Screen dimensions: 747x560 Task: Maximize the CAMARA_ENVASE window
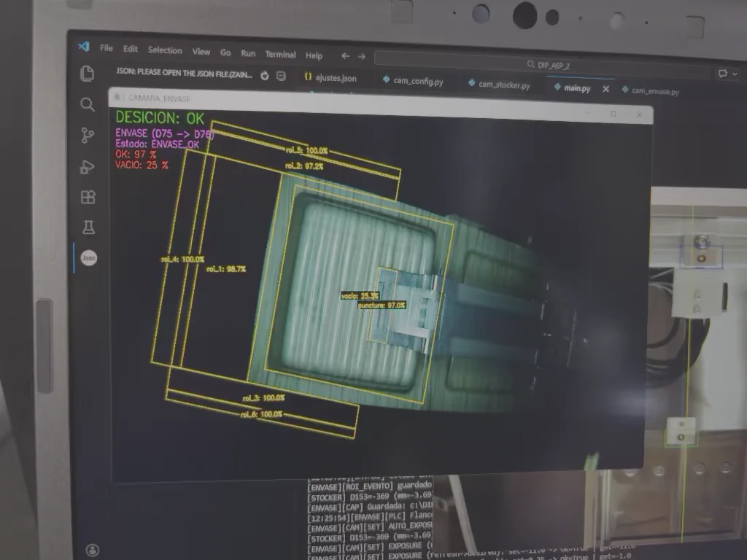click(x=613, y=114)
